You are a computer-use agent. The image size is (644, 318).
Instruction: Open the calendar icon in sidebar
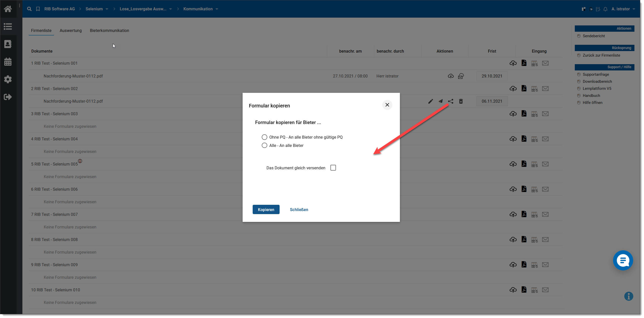click(8, 62)
